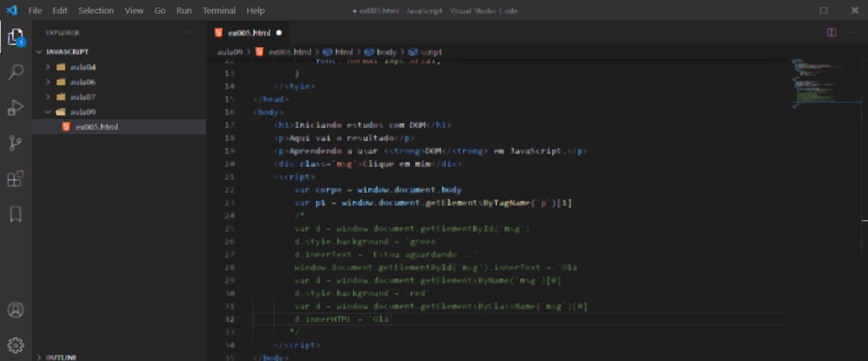
Task: Select ex005.html in the explorer tree
Action: tap(119, 127)
